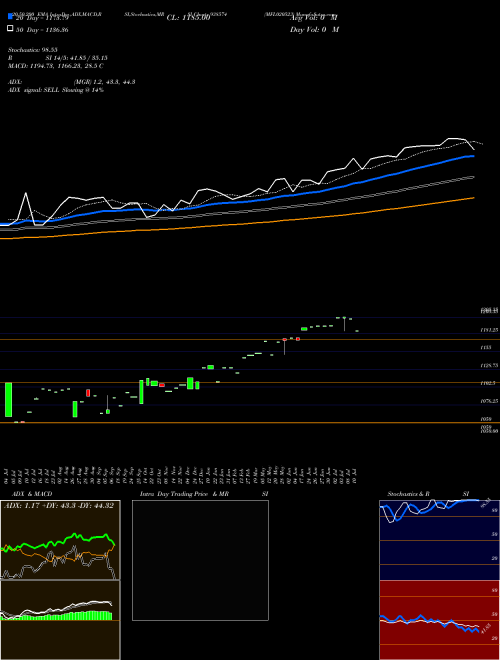This screenshot has width=500, height=660.
Task: Select the 'ADX: 1.17 +DY: 43.3 -DY: 44.32' header
Action: (x=59, y=506)
